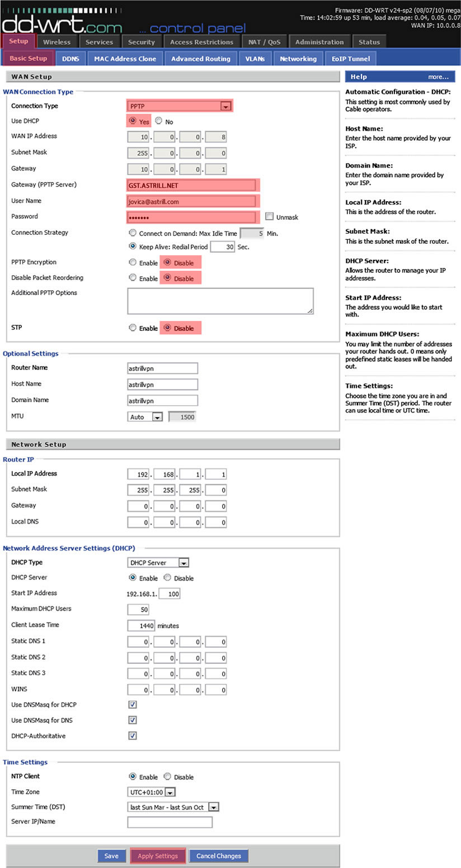
Task: Disable the NTP Client radio
Action: pos(167,777)
